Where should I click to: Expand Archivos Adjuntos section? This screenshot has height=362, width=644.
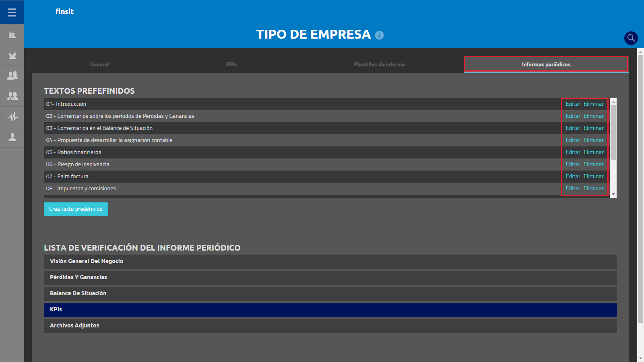[x=330, y=326]
